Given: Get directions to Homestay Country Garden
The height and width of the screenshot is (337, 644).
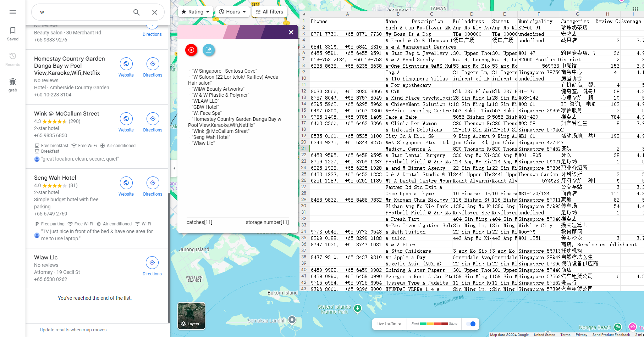Looking at the screenshot, I should coord(153,67).
